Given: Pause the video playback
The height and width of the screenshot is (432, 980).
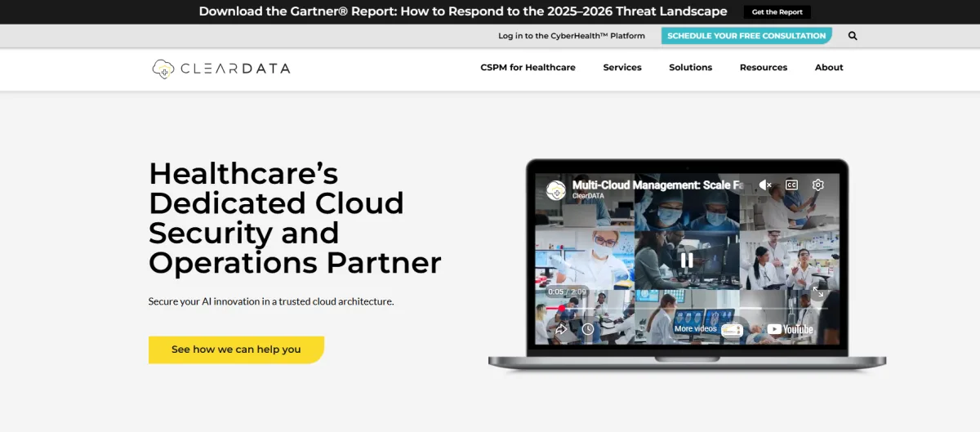Looking at the screenshot, I should tap(687, 260).
